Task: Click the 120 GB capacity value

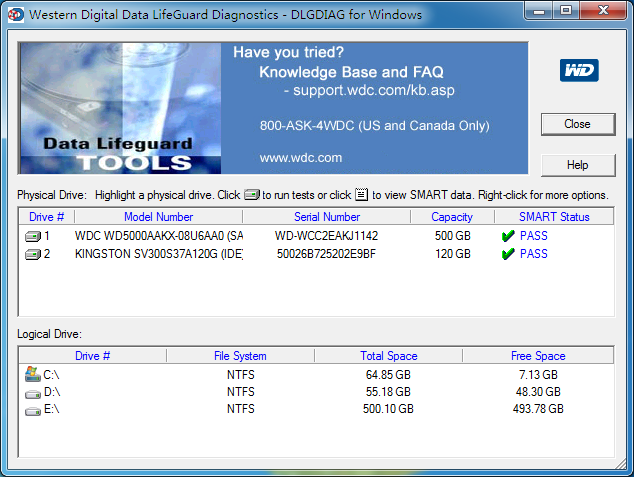Action: pos(452,254)
